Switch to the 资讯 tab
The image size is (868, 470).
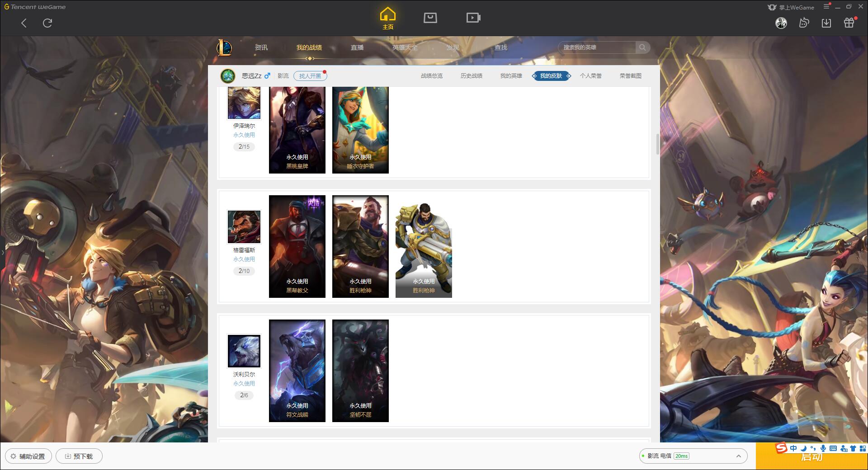pyautogui.click(x=261, y=47)
